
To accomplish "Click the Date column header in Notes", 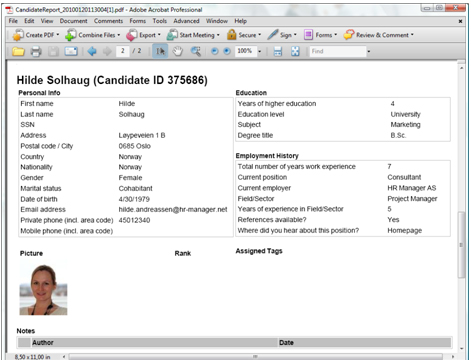I will click(286, 342).
